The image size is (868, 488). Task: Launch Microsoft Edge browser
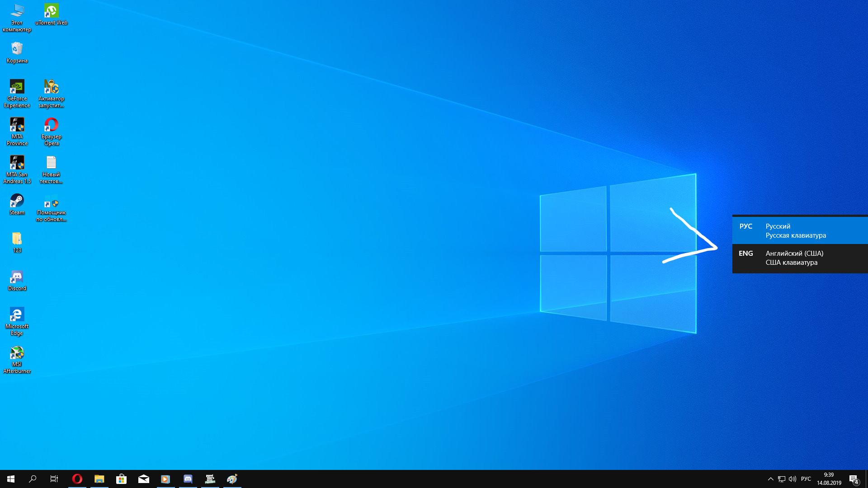click(x=17, y=314)
